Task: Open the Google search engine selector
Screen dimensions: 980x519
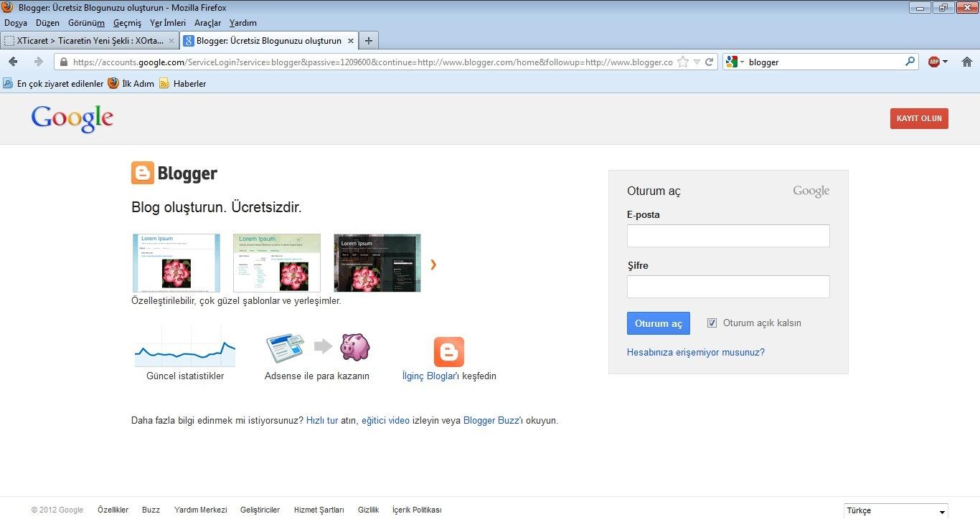Action: [735, 62]
